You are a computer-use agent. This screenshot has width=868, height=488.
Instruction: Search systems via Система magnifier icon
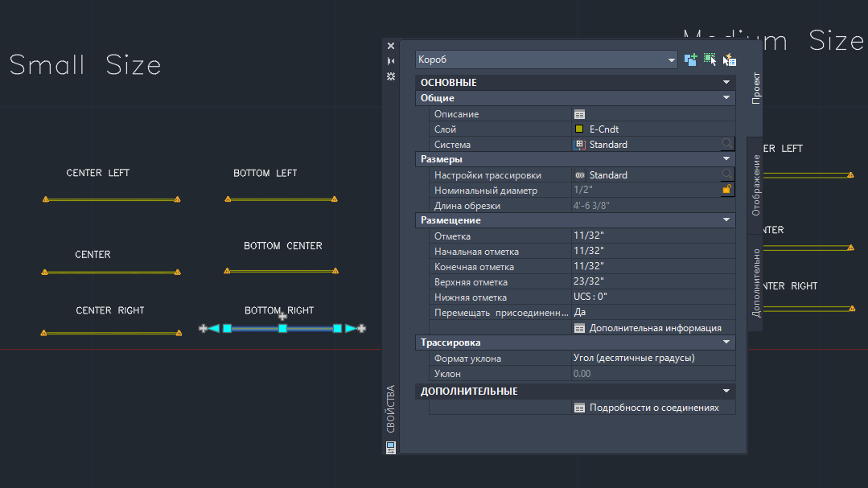[727, 144]
